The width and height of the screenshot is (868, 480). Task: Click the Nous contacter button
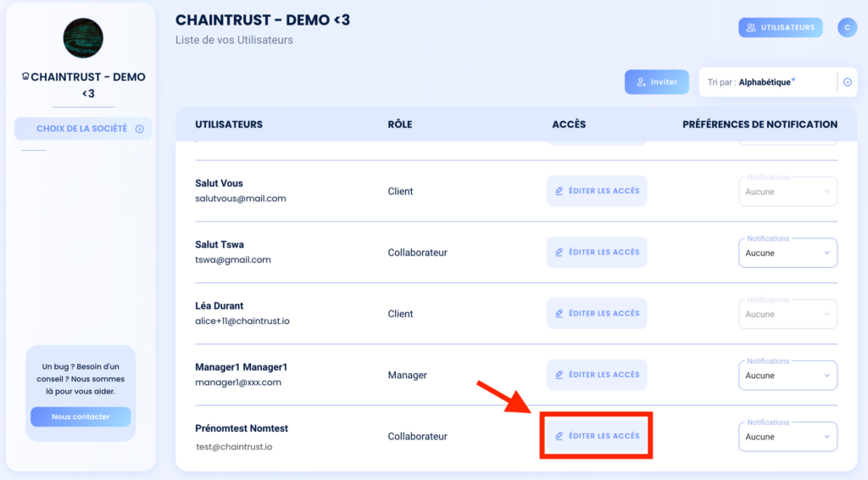tap(81, 417)
